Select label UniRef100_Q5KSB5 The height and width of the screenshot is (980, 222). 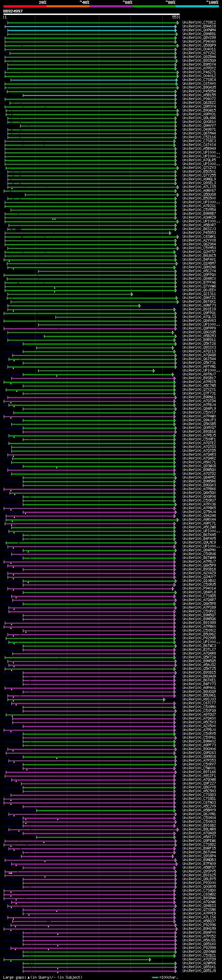[199, 424]
